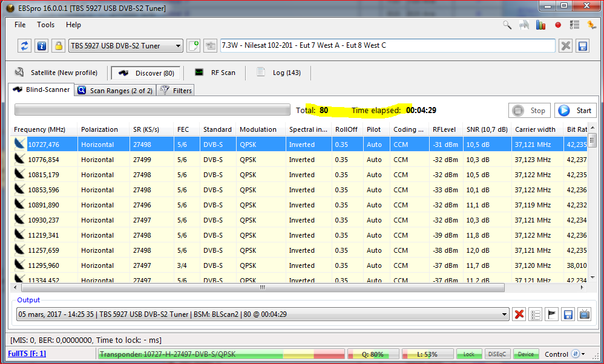The width and height of the screenshot is (604, 364).
Task: Toggle the DiSEqC status indicator
Action: pos(498,354)
